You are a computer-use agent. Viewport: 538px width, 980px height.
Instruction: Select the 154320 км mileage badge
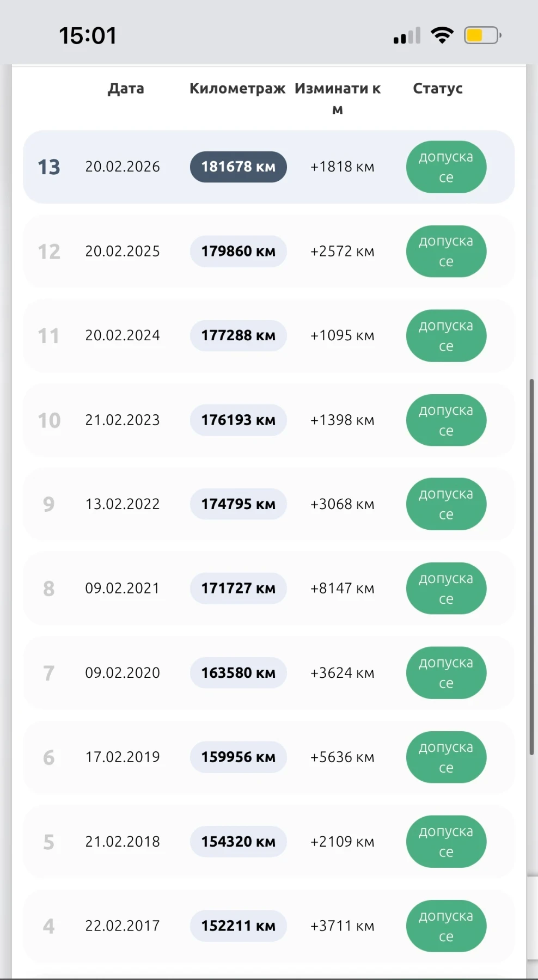pyautogui.click(x=239, y=842)
